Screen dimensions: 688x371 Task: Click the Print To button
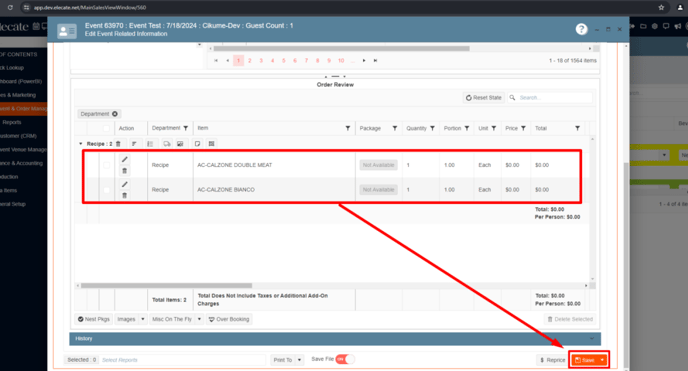283,360
